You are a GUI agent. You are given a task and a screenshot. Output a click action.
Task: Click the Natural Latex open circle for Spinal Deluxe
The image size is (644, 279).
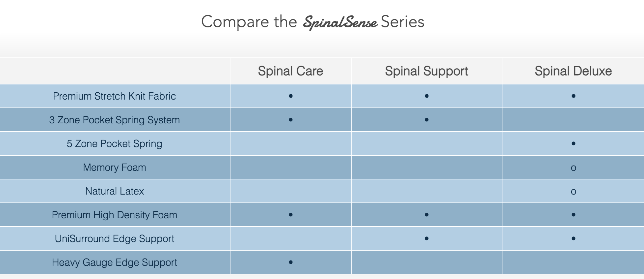[573, 192]
